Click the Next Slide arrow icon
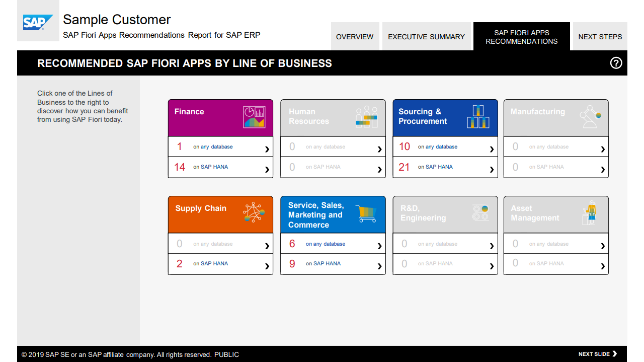This screenshot has height=362, width=644. coord(614,354)
